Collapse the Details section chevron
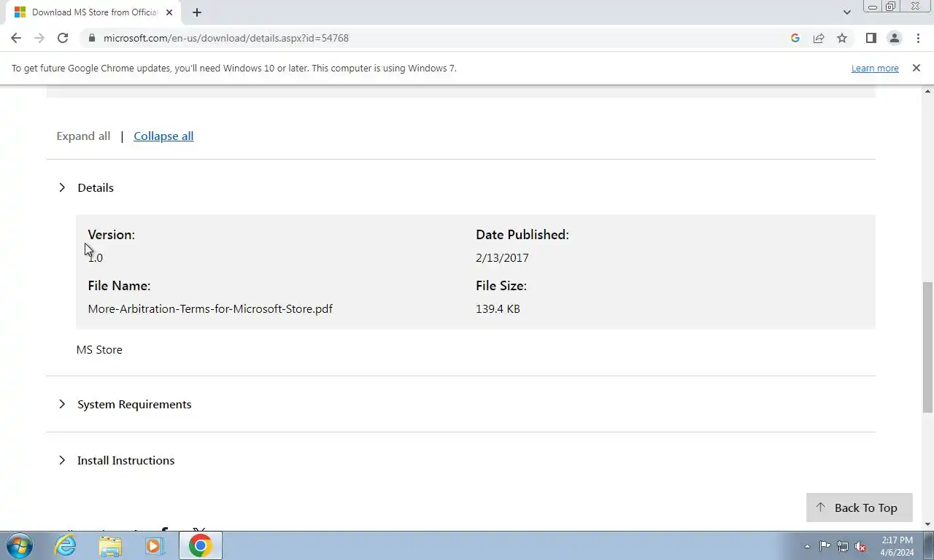The width and height of the screenshot is (934, 560). pos(62,187)
